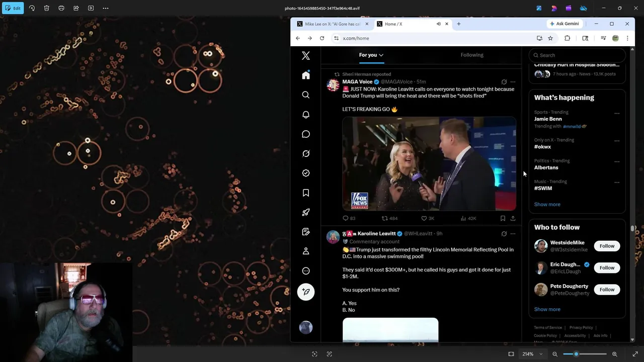Open More circle icon in X sidebar
This screenshot has width=644, height=362.
tap(306, 271)
